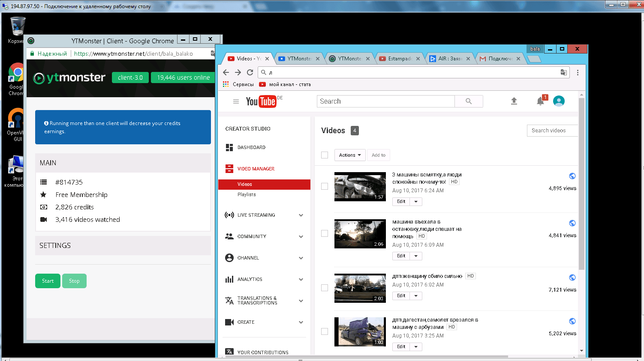This screenshot has height=361, width=644.
Task: Select the checkbox for 'машина въехала в остановку' video
Action: (325, 233)
